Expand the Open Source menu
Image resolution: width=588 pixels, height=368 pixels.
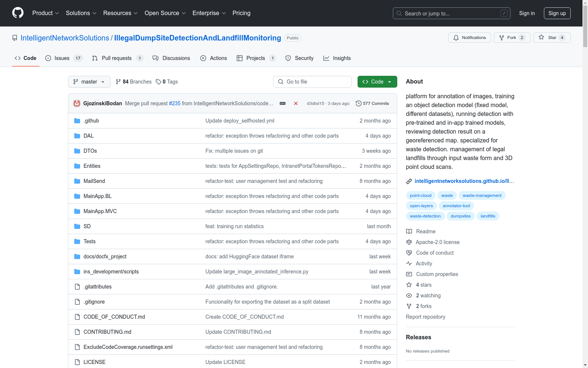click(x=165, y=13)
